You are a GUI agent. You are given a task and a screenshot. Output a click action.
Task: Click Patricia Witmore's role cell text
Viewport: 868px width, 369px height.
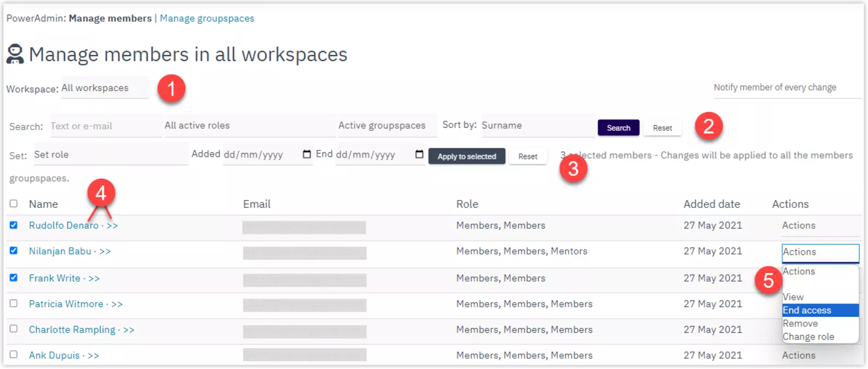(x=525, y=304)
